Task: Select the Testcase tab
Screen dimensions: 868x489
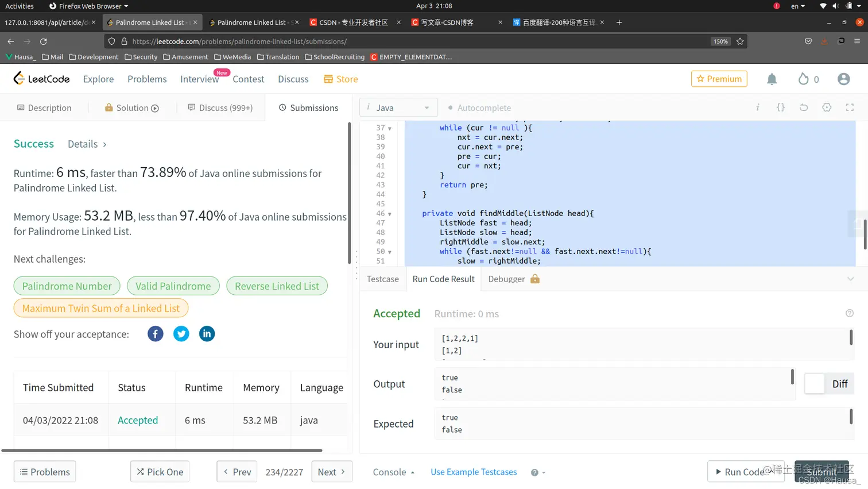Action: 383,279
